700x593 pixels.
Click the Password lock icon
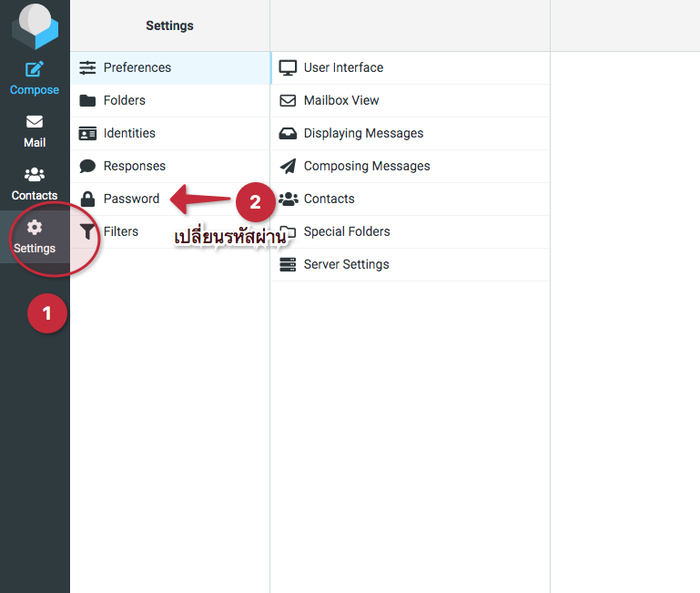[x=87, y=199]
